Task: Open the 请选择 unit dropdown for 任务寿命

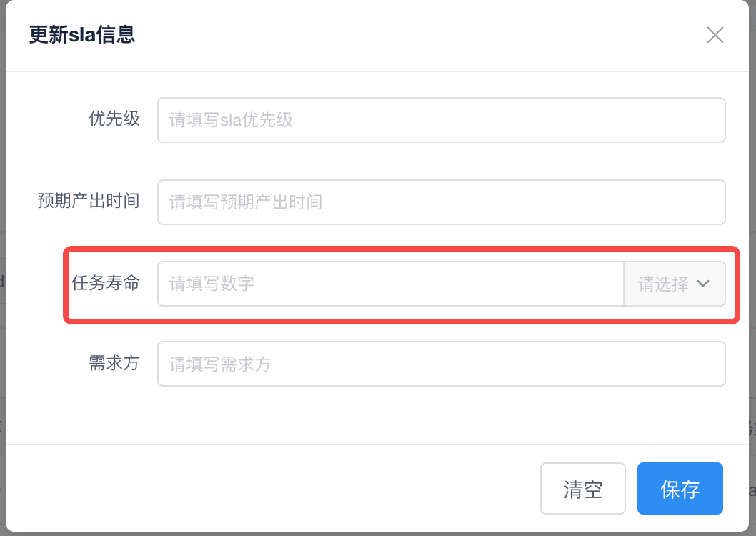Action: point(675,284)
